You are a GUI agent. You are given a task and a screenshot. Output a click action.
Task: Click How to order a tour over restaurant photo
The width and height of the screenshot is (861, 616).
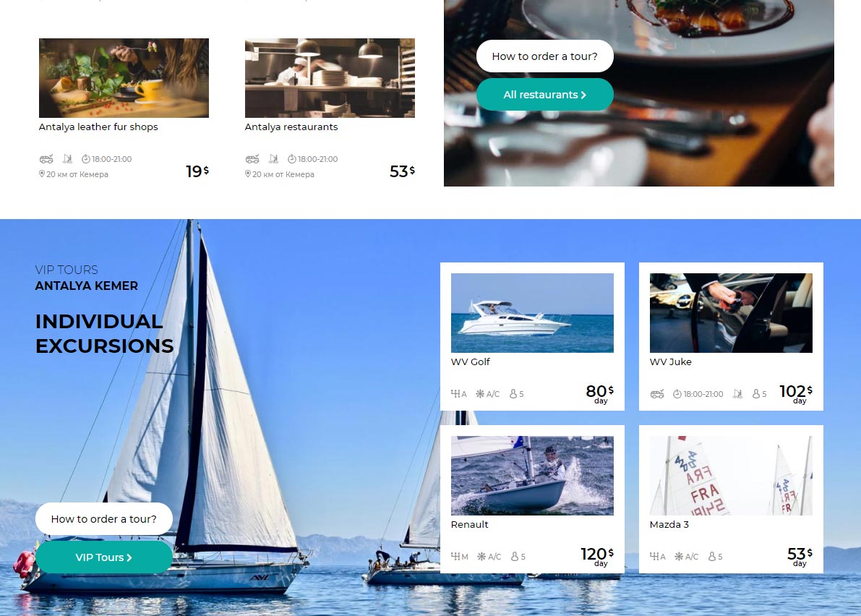click(x=544, y=56)
